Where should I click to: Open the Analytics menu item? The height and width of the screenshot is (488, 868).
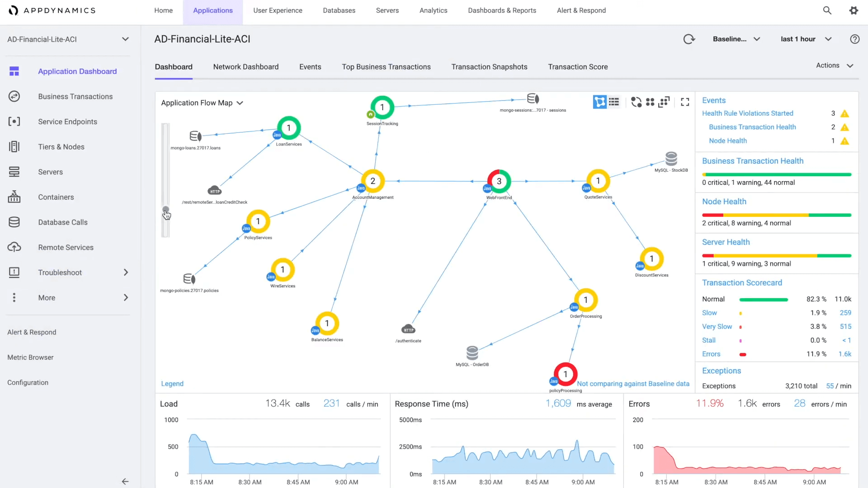(x=433, y=10)
